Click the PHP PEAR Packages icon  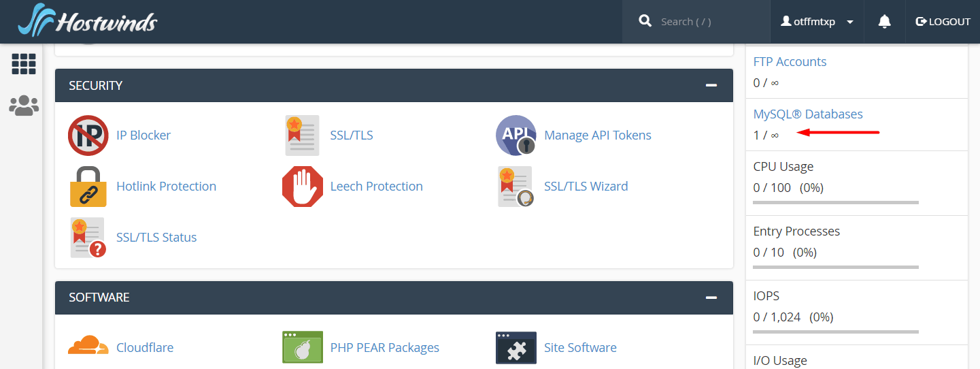pyautogui.click(x=302, y=347)
